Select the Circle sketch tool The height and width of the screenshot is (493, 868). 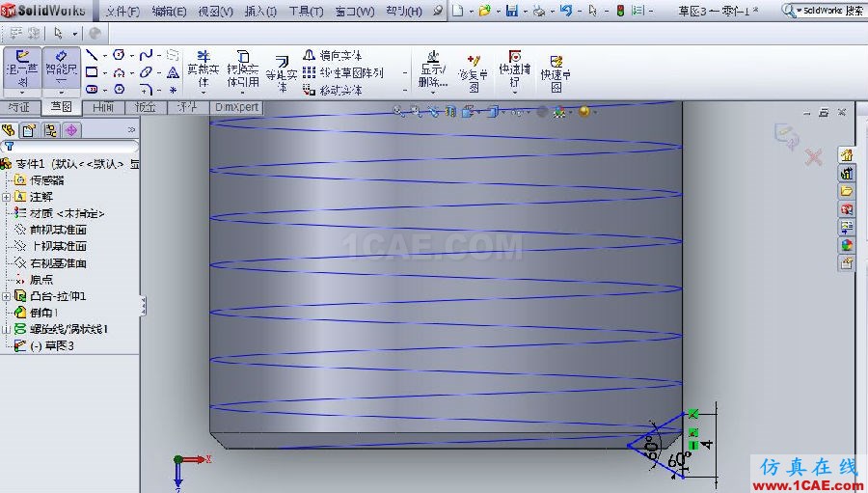(119, 55)
